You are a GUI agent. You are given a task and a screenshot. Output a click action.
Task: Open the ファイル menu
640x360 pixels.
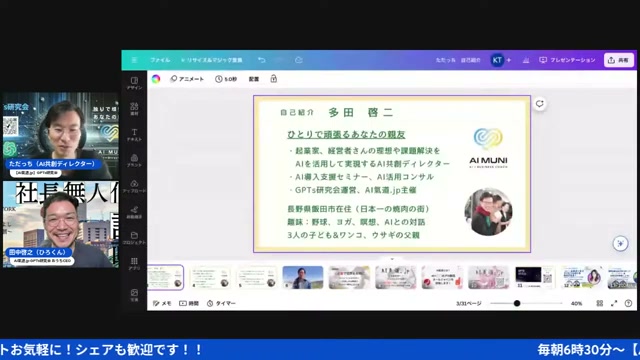tap(160, 60)
